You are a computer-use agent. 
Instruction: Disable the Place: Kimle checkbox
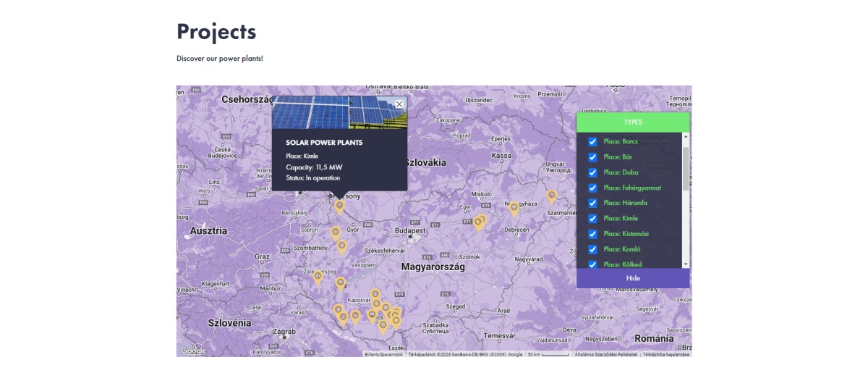592,219
